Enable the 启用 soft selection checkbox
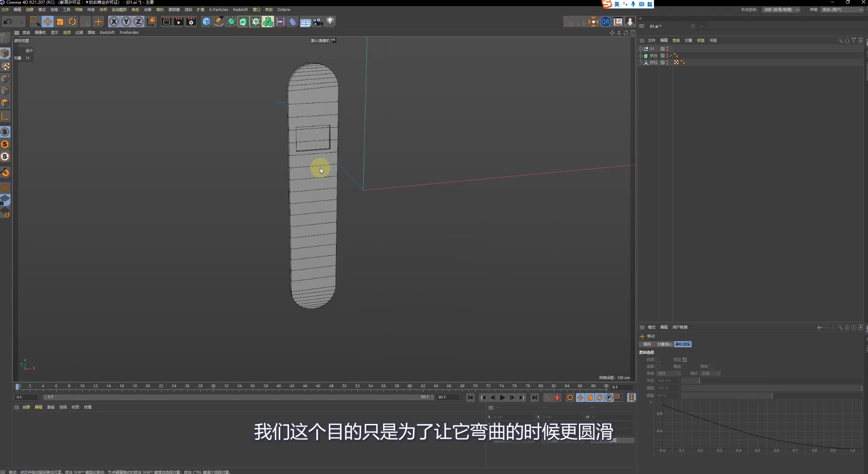Viewport: 868px width, 474px height. point(658,359)
